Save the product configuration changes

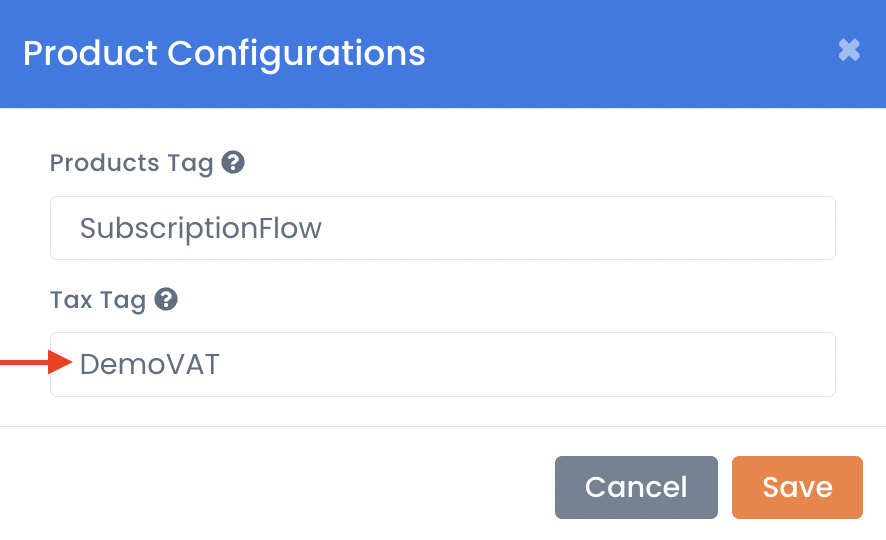click(x=797, y=487)
